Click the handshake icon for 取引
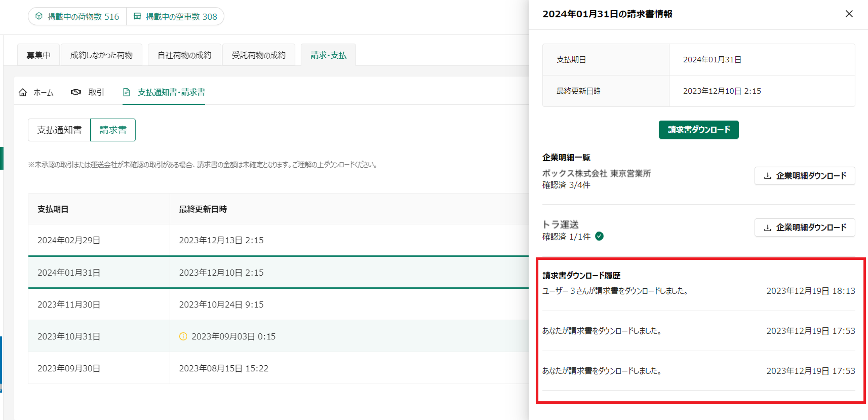The width and height of the screenshot is (868, 420). pos(76,92)
